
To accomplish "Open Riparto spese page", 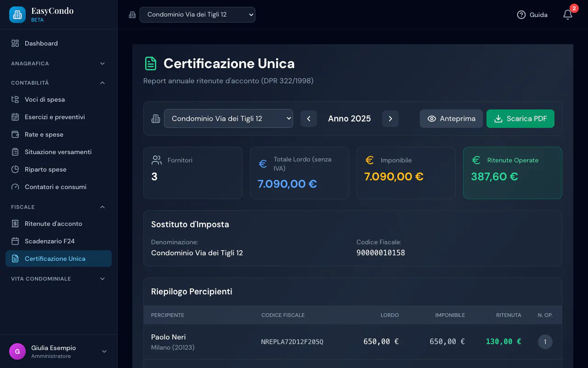I will click(58, 169).
